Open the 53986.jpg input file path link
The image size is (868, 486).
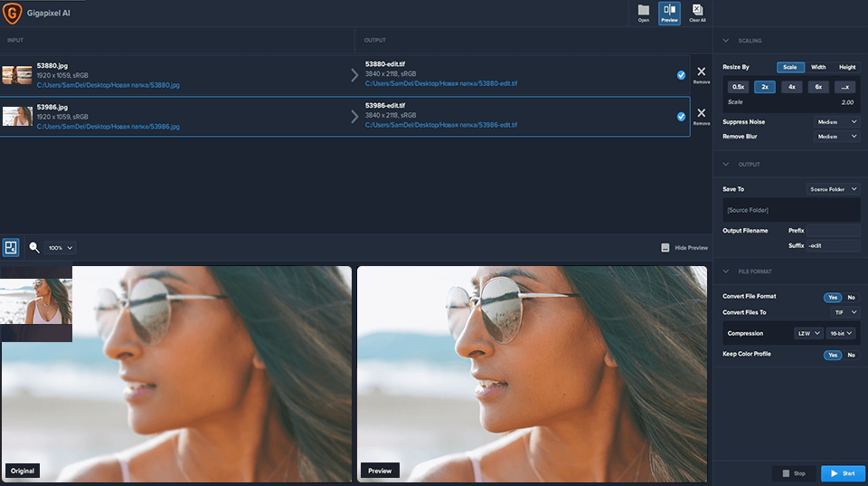[108, 127]
